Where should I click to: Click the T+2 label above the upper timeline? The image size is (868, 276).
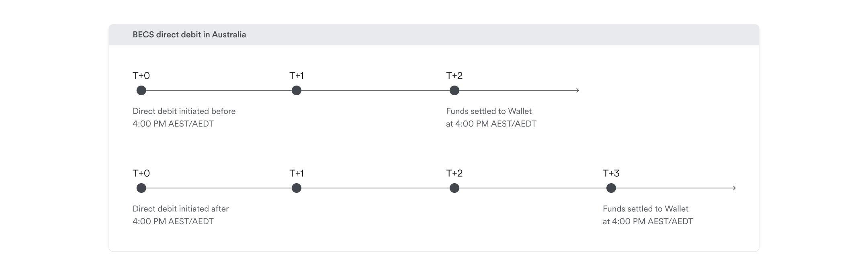(454, 76)
